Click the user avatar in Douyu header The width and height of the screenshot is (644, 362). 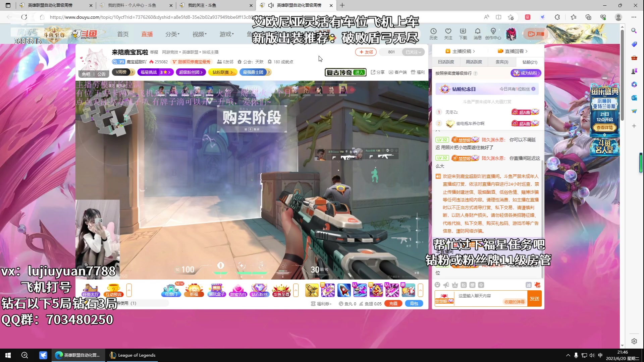(x=511, y=34)
